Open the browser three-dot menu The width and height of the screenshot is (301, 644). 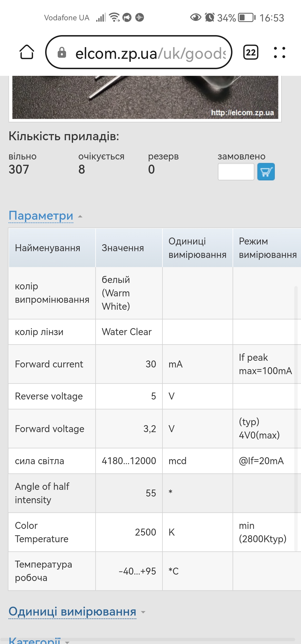(x=279, y=52)
